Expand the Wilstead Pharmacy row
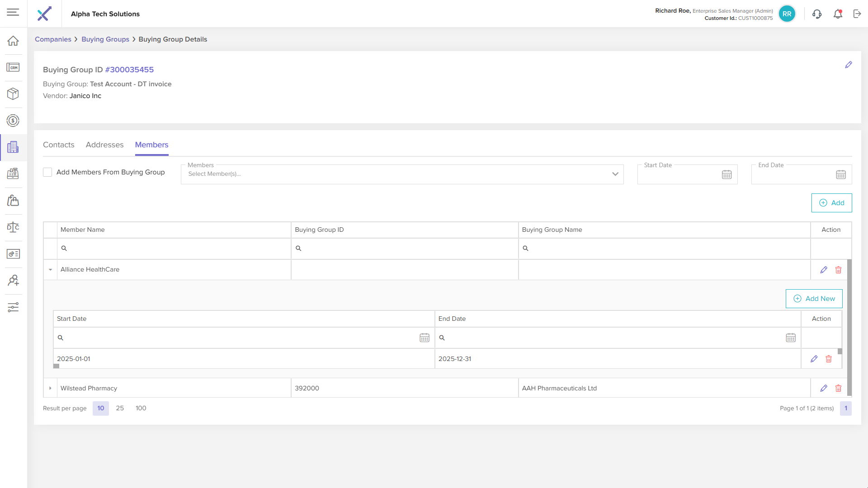Viewport: 868px width, 488px height. (x=50, y=388)
